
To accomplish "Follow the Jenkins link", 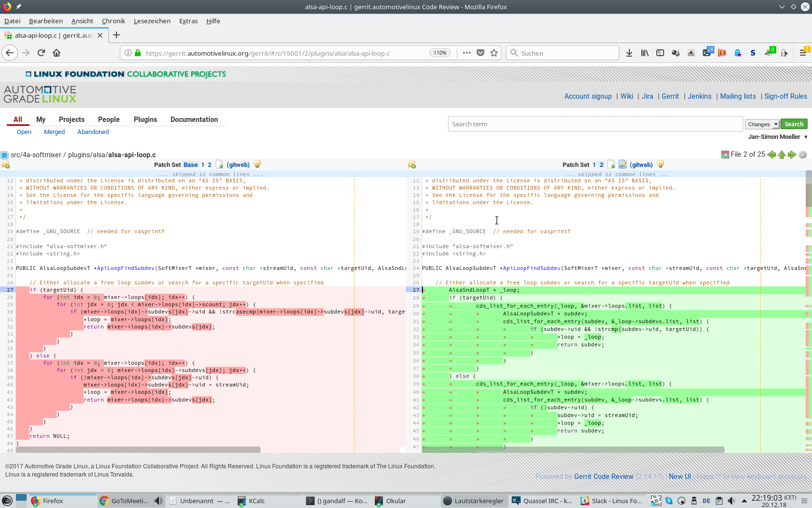I will (699, 96).
